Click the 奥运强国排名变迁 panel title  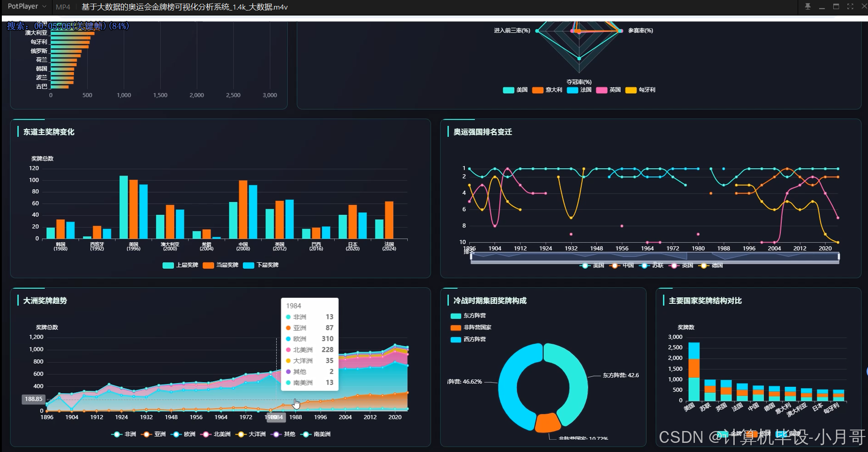[x=483, y=132]
